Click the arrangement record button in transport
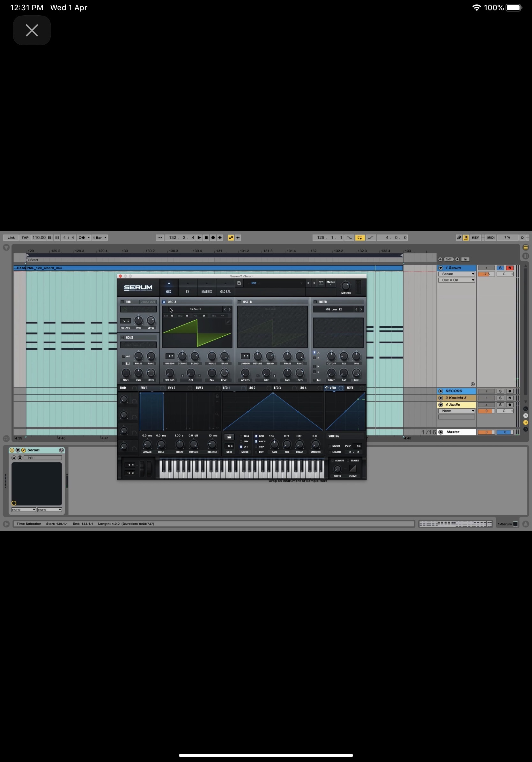Screen dimensions: 532x762 (213, 238)
